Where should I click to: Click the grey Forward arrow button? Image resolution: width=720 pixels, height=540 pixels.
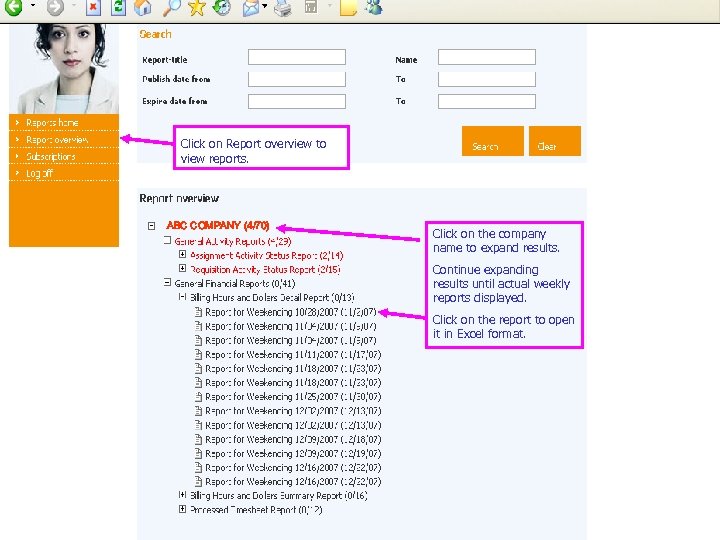(x=55, y=6)
